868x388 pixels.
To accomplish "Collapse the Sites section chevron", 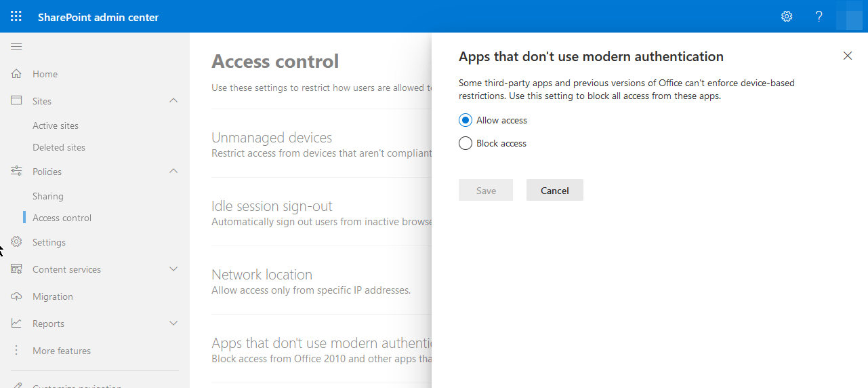I will coord(173,100).
